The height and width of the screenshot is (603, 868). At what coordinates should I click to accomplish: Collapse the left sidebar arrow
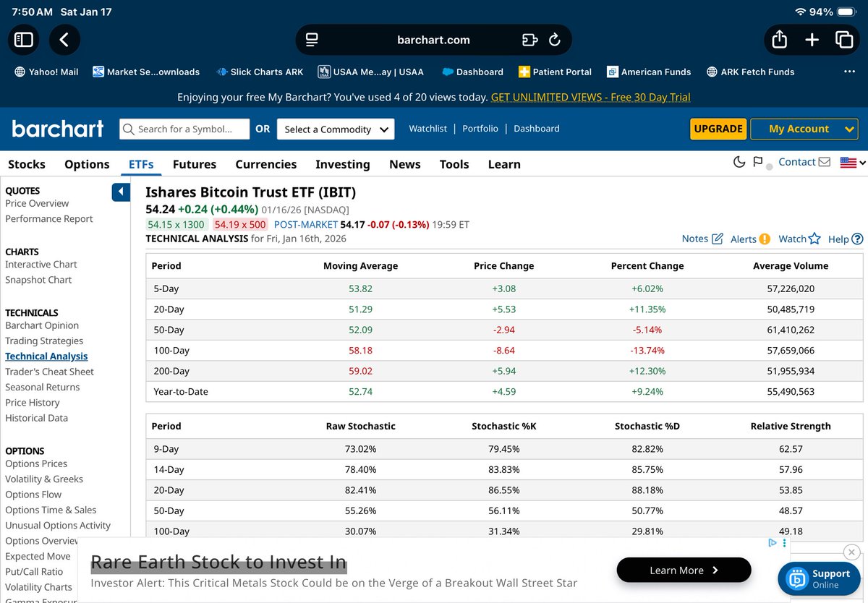pyautogui.click(x=121, y=192)
